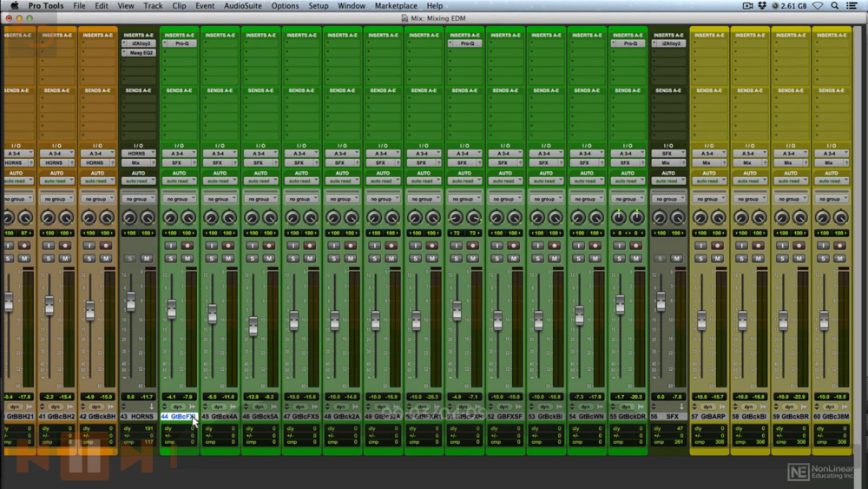This screenshot has width=868, height=489.
Task: Open the Apple menu
Action: pos(15,5)
